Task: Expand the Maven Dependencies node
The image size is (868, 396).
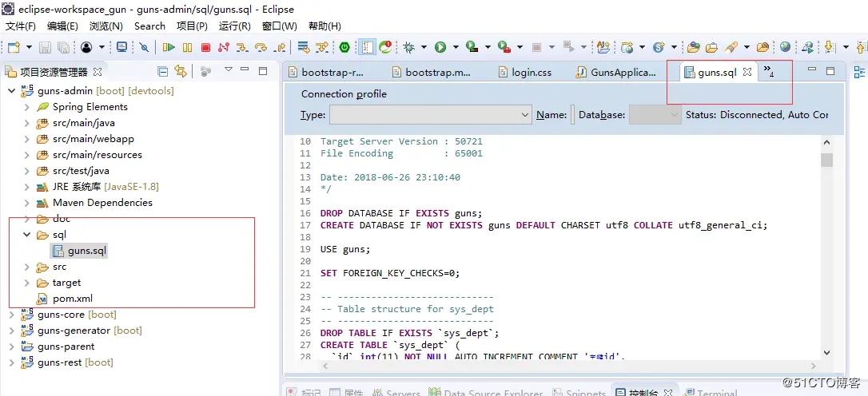Action: (26, 203)
